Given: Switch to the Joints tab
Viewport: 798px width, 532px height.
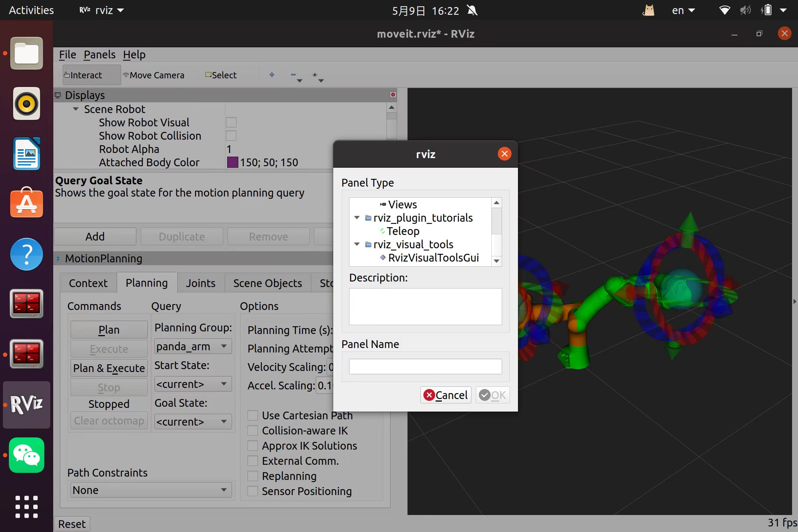Looking at the screenshot, I should click(200, 283).
